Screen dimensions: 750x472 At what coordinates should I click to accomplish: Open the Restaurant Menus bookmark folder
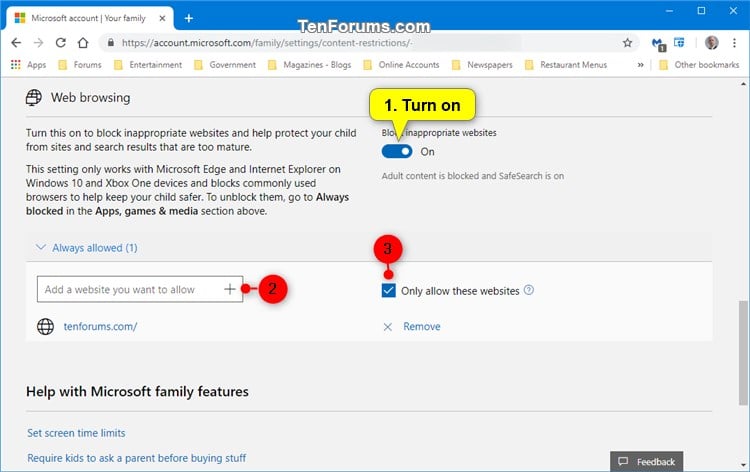tap(566, 65)
